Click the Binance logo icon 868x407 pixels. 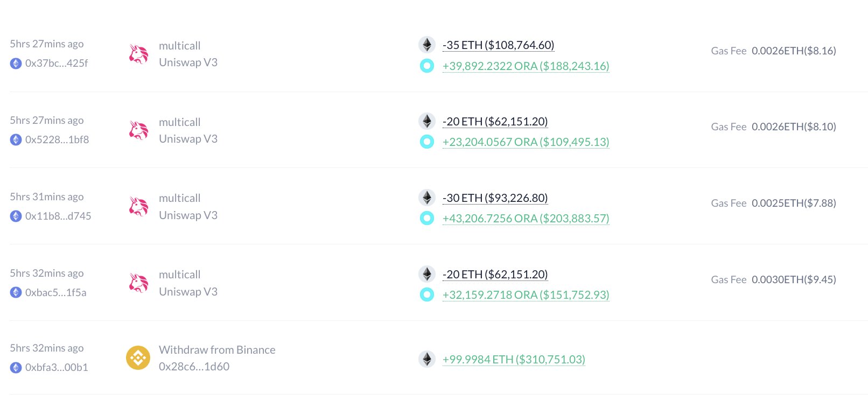[x=138, y=358]
